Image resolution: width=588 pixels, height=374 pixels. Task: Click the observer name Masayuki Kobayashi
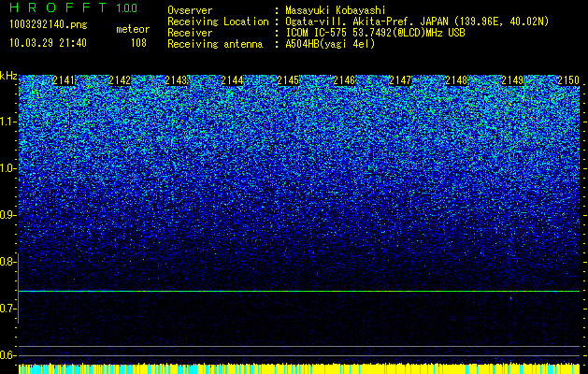[336, 10]
